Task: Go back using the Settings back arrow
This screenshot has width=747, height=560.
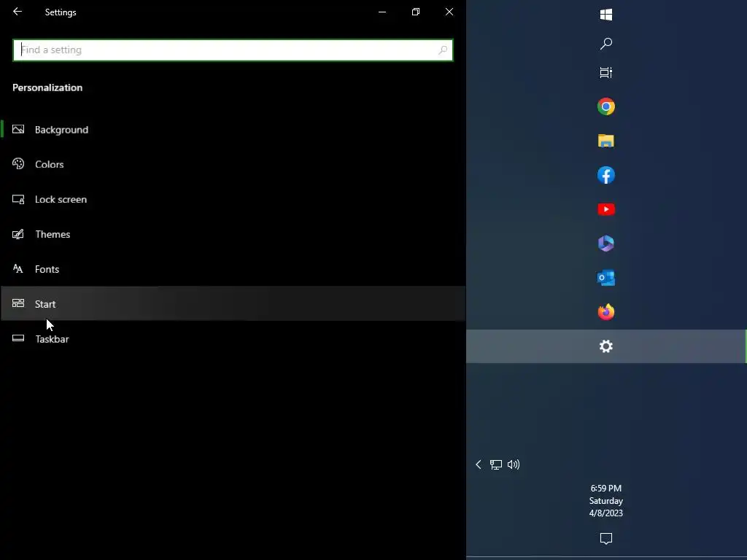Action: 18,12
